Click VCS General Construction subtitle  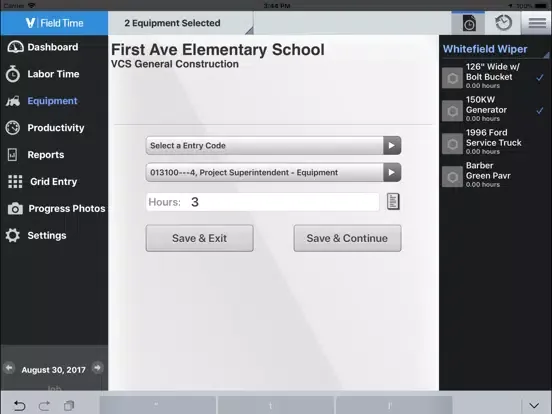(175, 64)
